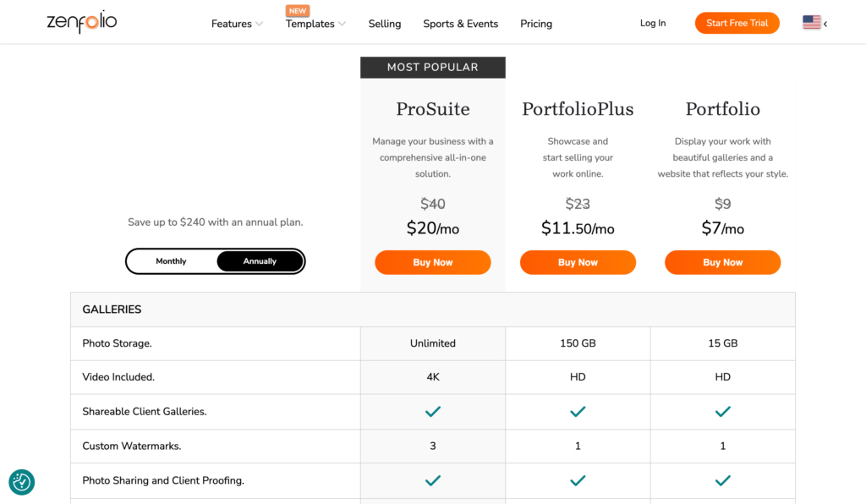Click the Zenfolio logo

point(82,22)
